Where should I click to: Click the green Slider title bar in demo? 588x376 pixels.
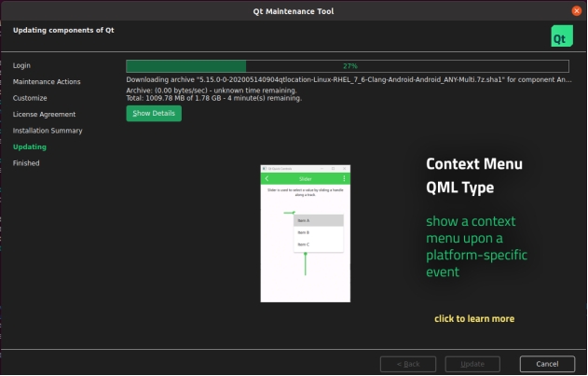tap(306, 179)
